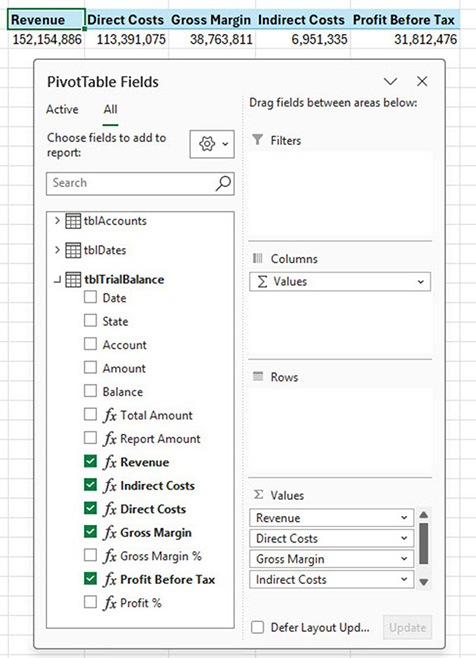Uncheck the Direct Costs measure checkbox
Image resolution: width=476 pixels, height=658 pixels.
(90, 509)
